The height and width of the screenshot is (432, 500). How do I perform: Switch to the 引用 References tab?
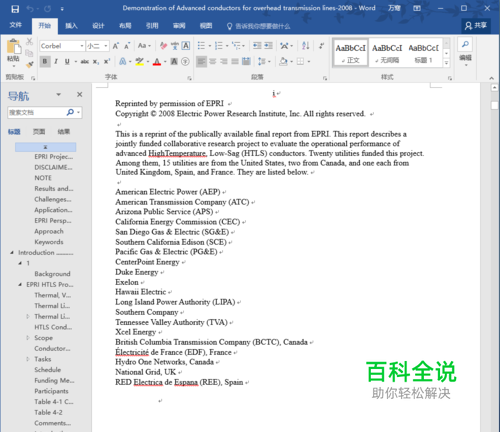[152, 26]
